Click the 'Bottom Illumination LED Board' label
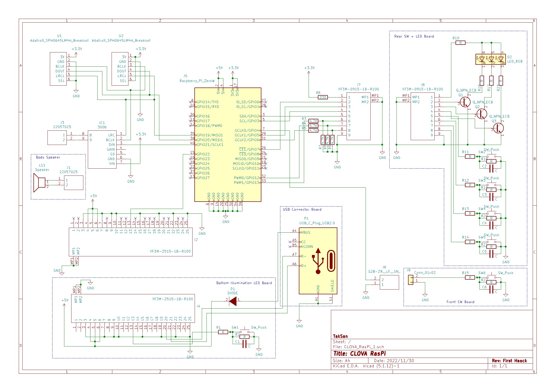The width and height of the screenshot is (555, 392). click(x=244, y=283)
